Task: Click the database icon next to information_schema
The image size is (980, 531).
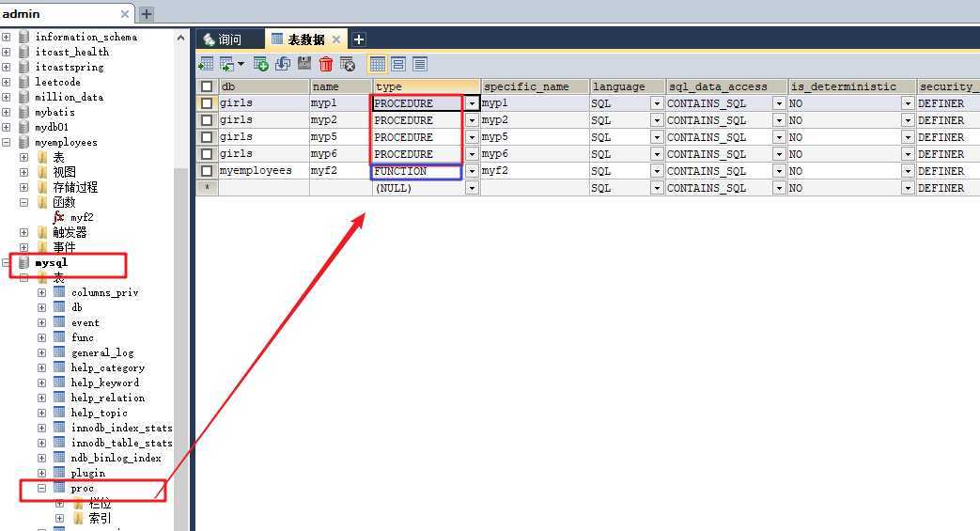Action: 24,37
